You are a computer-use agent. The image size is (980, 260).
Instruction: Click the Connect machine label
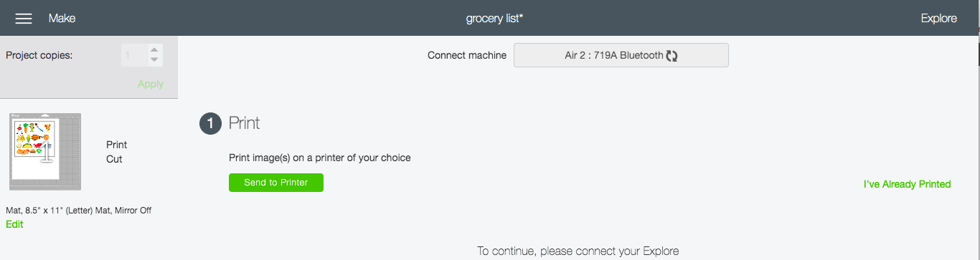click(467, 55)
